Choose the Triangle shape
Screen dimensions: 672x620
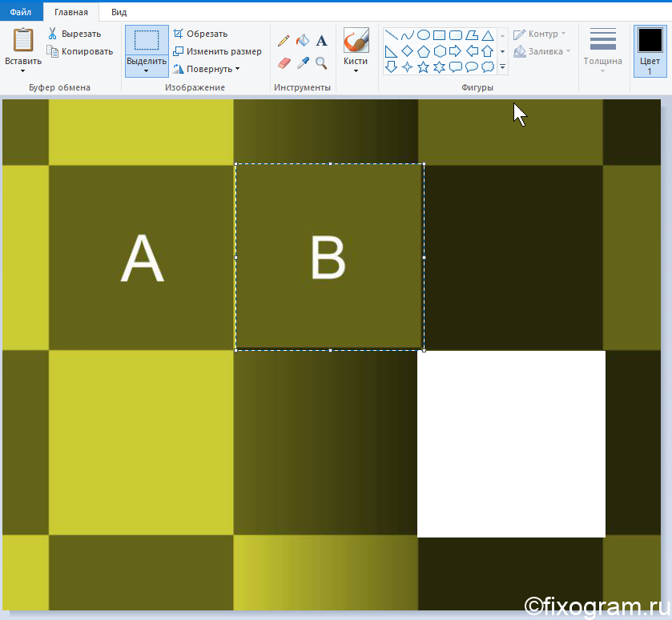tap(488, 34)
